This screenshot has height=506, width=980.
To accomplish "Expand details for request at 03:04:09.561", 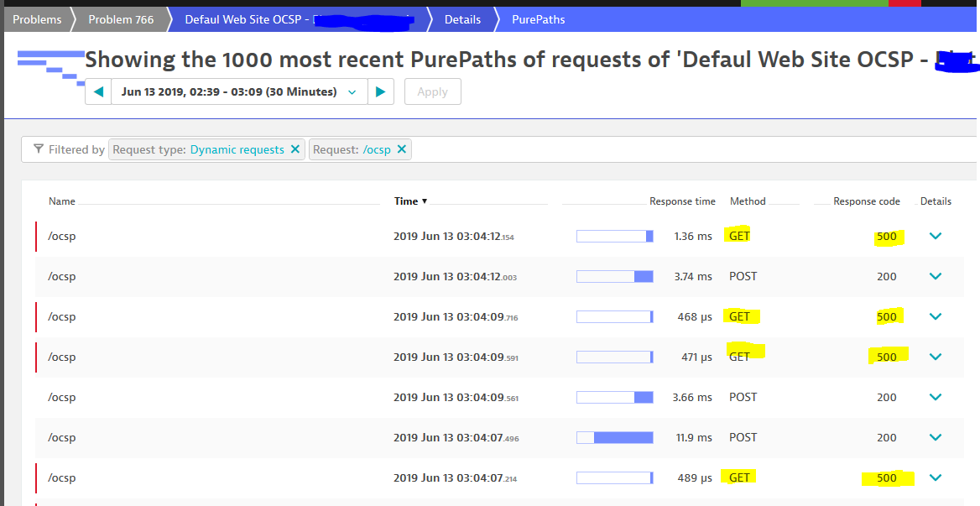I will [x=935, y=397].
